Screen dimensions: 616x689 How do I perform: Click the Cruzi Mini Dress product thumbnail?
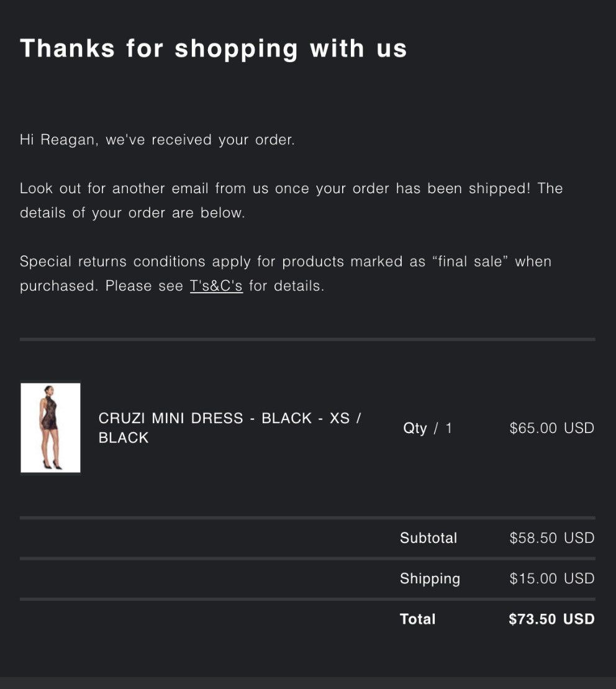[x=50, y=428]
